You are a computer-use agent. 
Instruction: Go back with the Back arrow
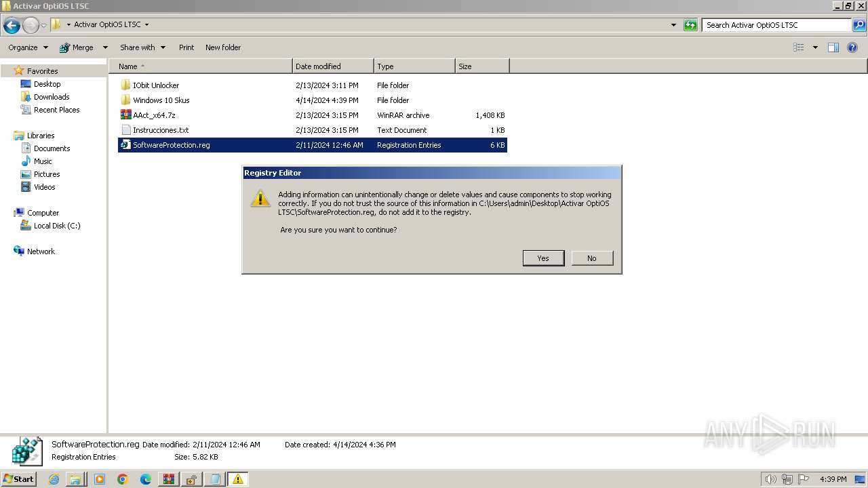coord(12,26)
